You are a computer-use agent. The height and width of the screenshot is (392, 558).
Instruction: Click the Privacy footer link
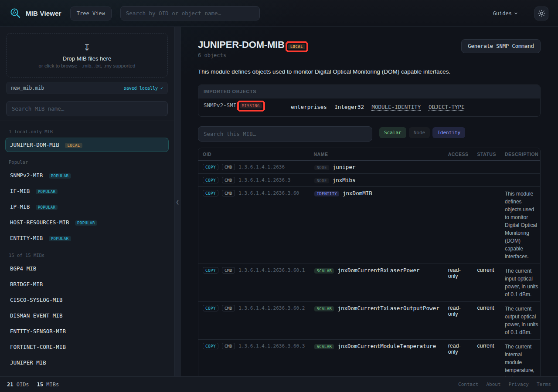point(518,384)
